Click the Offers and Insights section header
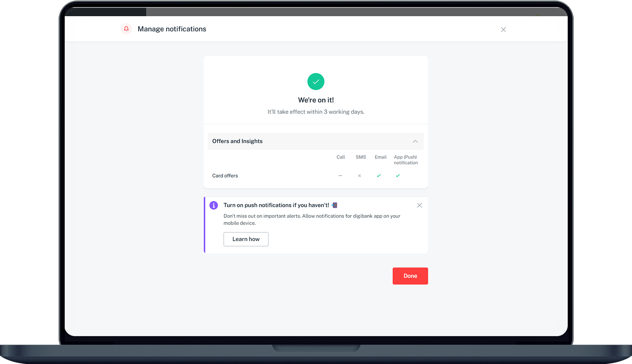Screen dimensions: 632x364 (x=237, y=141)
